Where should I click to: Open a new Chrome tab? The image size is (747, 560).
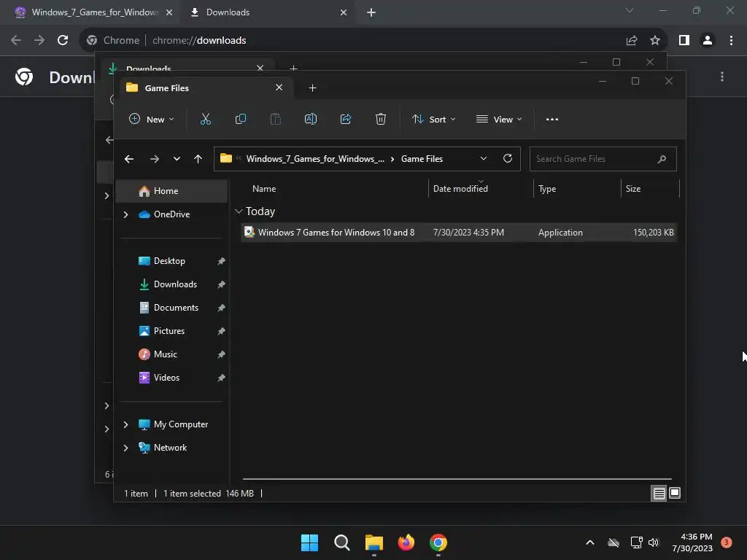pyautogui.click(x=371, y=12)
